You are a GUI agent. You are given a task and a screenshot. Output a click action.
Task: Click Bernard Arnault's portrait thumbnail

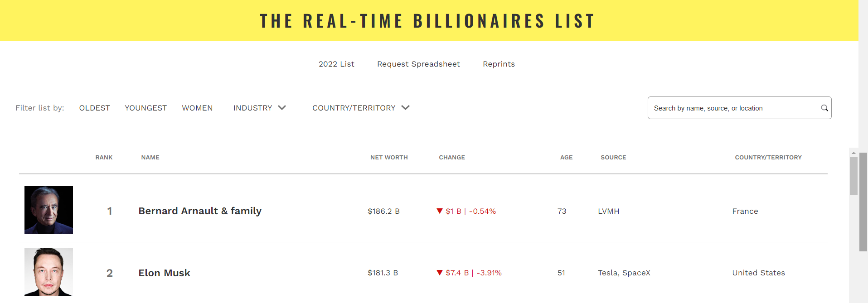[x=48, y=210]
